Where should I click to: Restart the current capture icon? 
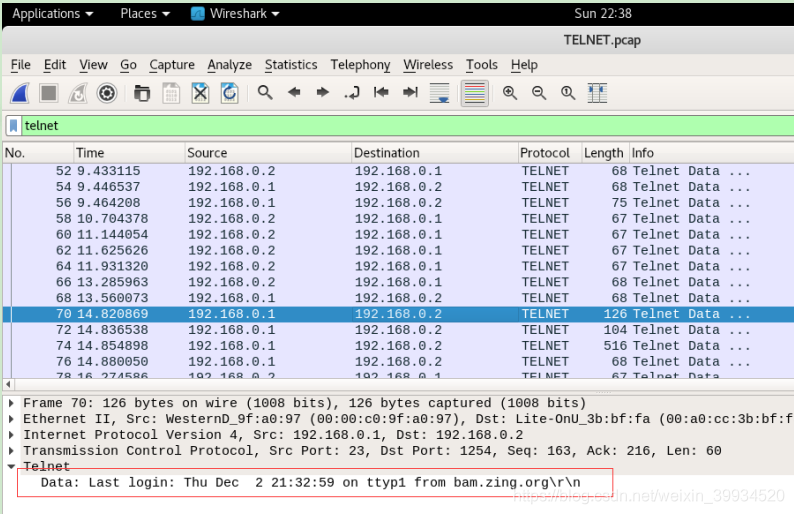point(77,93)
